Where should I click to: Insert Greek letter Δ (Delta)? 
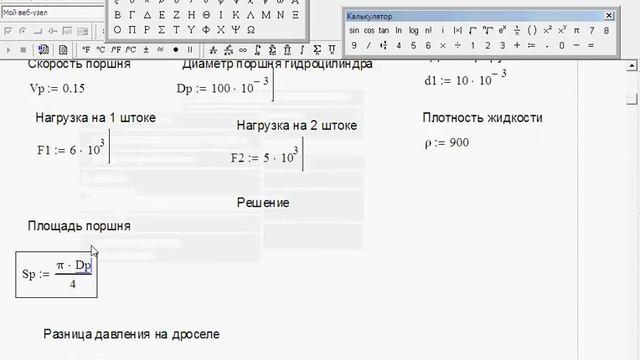click(x=147, y=15)
